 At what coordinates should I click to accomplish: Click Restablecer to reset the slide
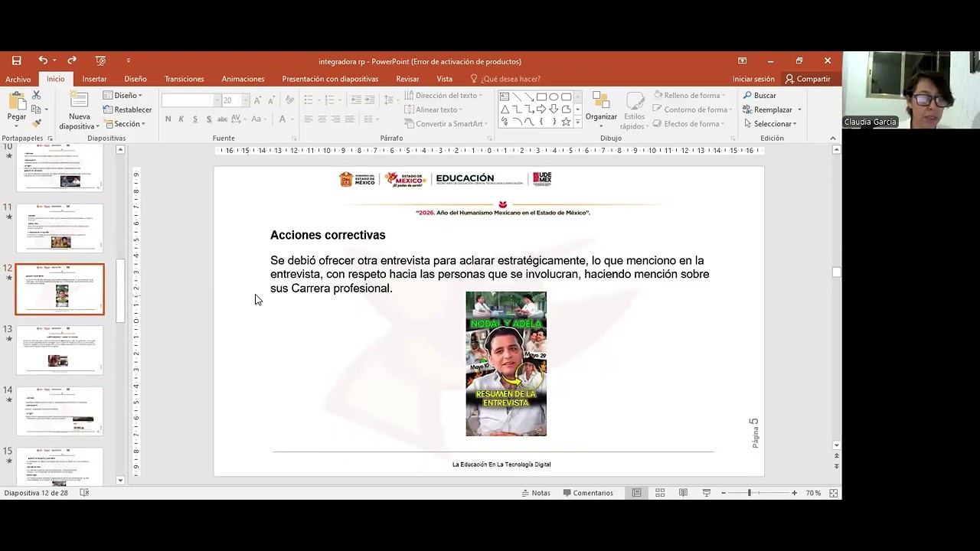pos(127,109)
